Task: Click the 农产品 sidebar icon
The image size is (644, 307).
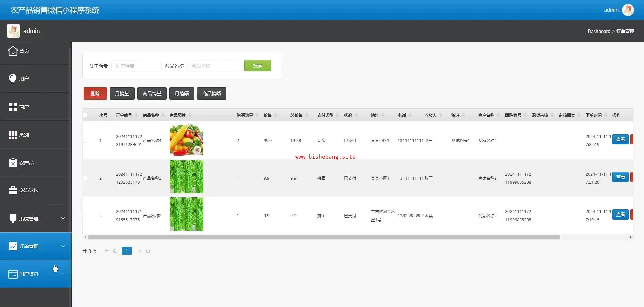Action: [13, 163]
